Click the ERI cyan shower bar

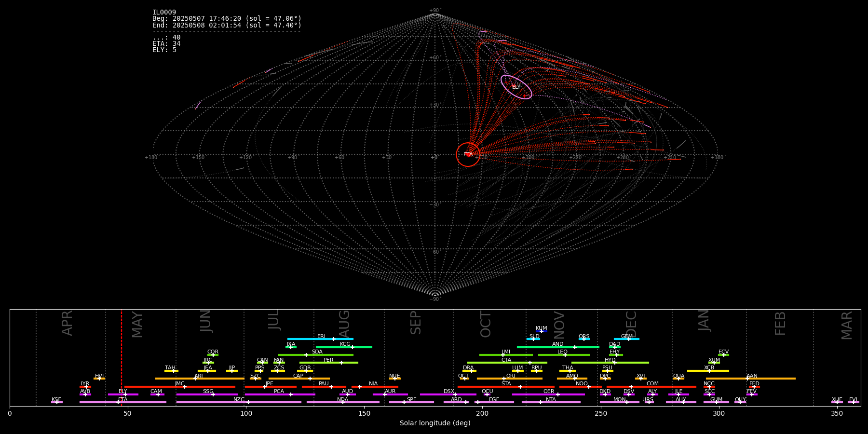320,339
